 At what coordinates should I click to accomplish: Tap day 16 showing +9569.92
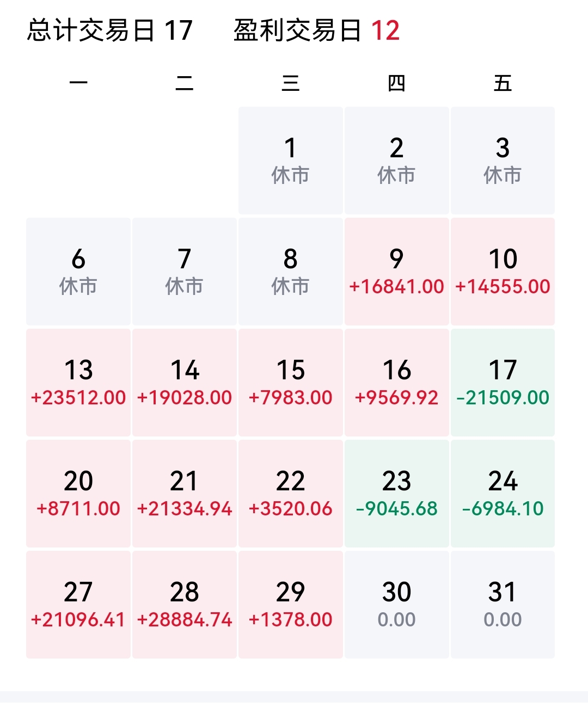[396, 383]
